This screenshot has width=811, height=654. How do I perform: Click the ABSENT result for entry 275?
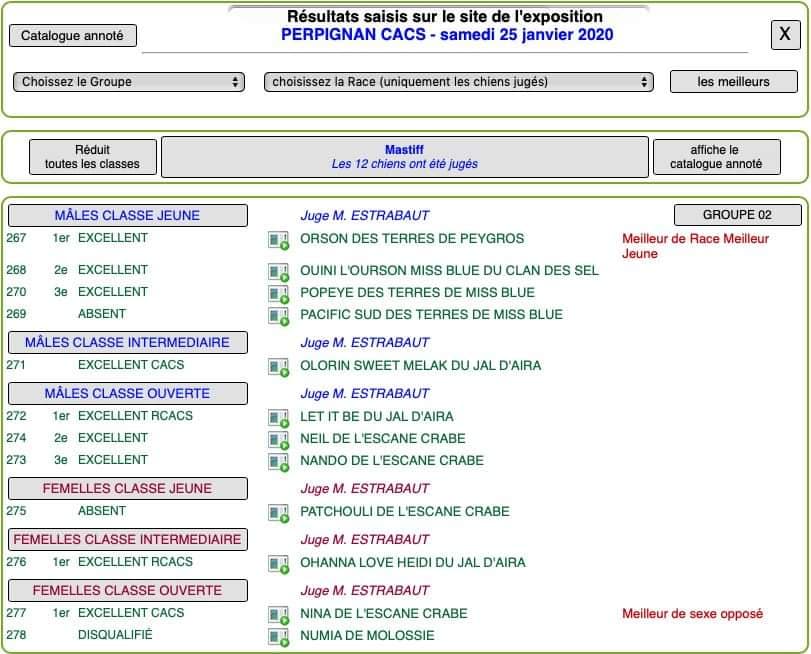(x=102, y=511)
